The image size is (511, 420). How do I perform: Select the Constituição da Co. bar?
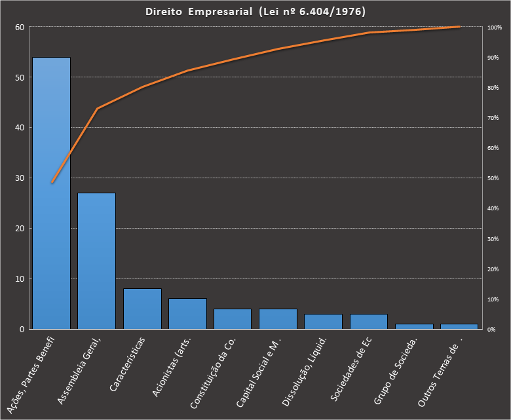coord(233,318)
